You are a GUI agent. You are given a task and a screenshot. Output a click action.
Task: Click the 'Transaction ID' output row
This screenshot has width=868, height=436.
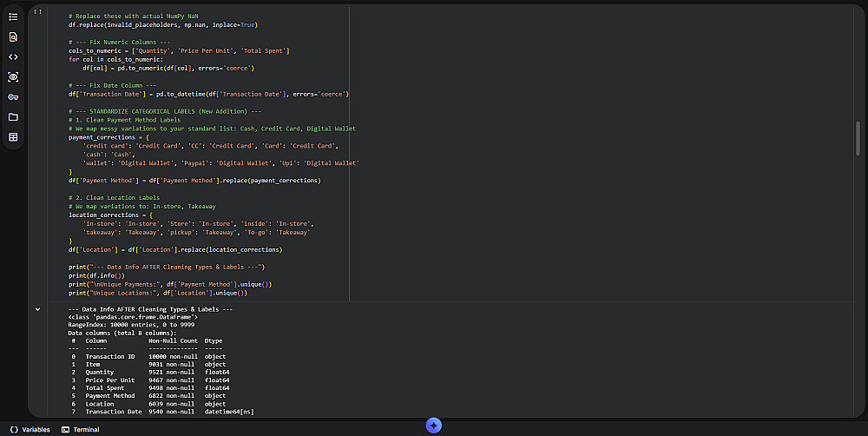[x=148, y=357]
